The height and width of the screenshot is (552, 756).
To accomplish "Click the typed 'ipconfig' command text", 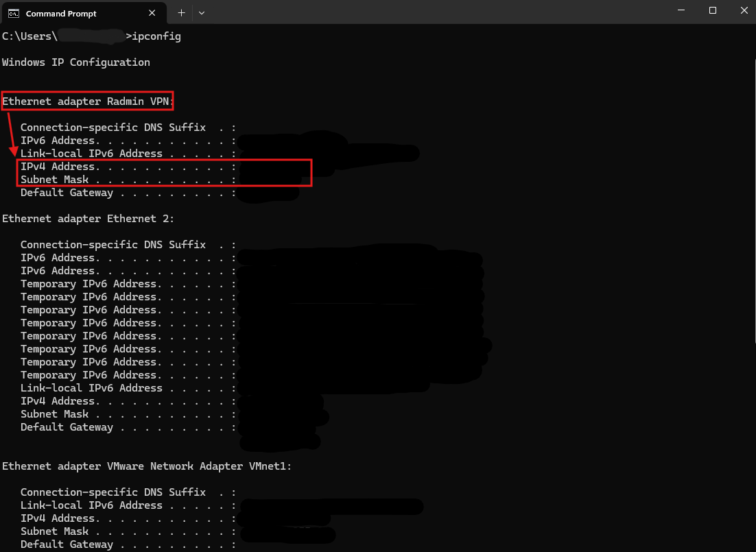I will 156,36.
